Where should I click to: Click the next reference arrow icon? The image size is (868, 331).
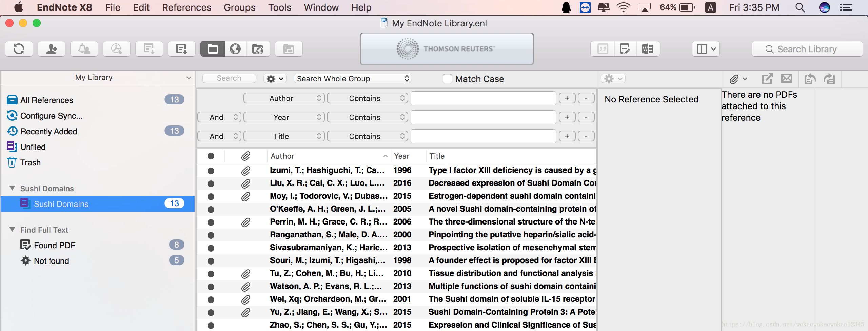[x=829, y=79]
